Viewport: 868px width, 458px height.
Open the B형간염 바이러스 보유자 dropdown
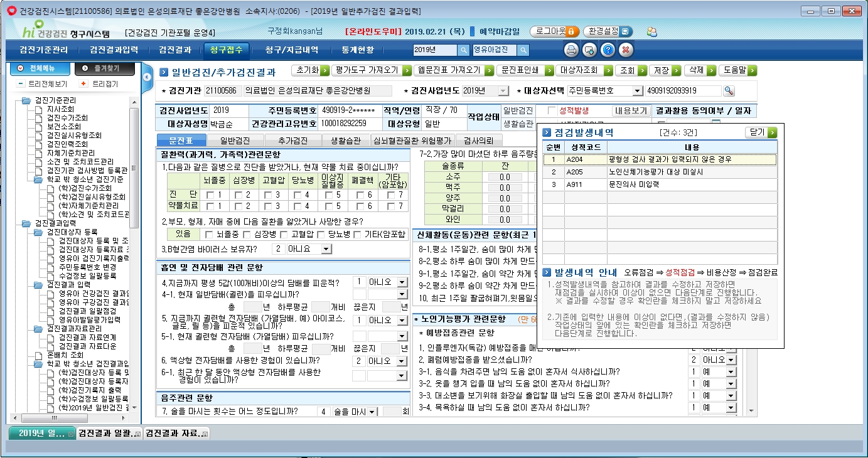point(325,249)
